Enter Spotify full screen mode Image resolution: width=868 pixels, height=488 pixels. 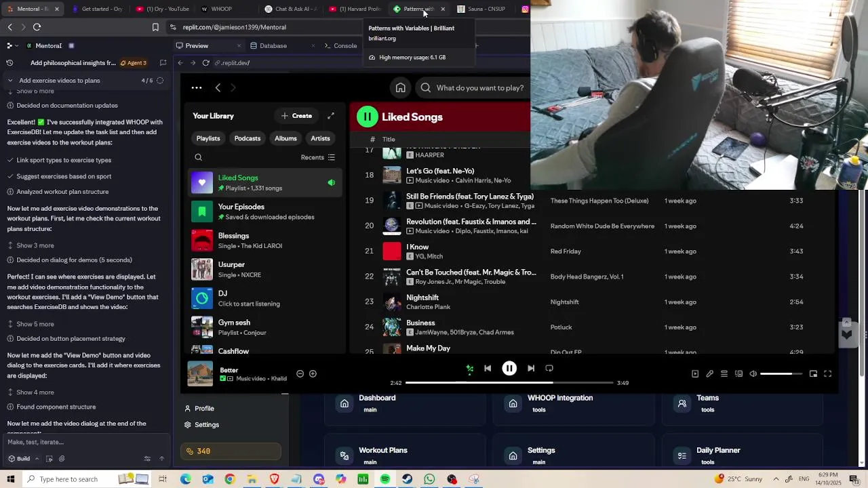tap(827, 373)
